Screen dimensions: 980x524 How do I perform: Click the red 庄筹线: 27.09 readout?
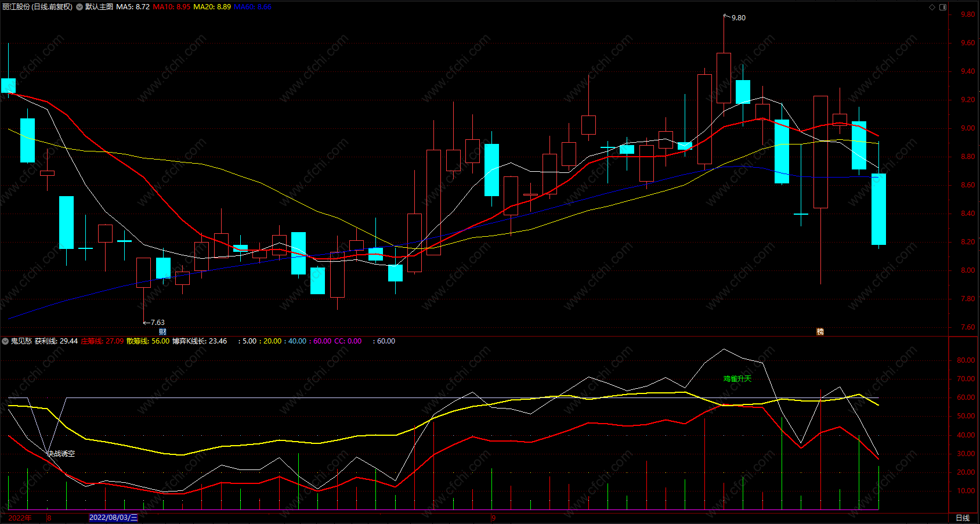[x=102, y=341]
